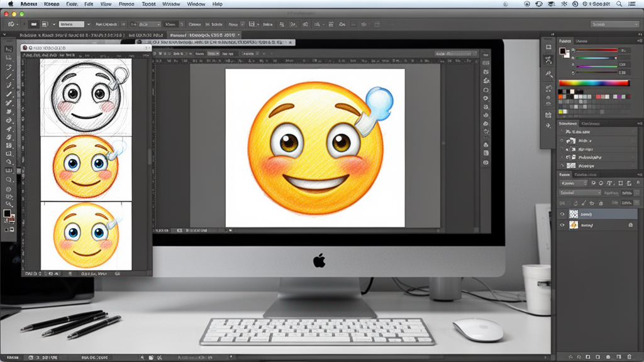Screen dimensions: 644x362
Task: Click the type 'T' filter icon in Layers
Action: 609,183
